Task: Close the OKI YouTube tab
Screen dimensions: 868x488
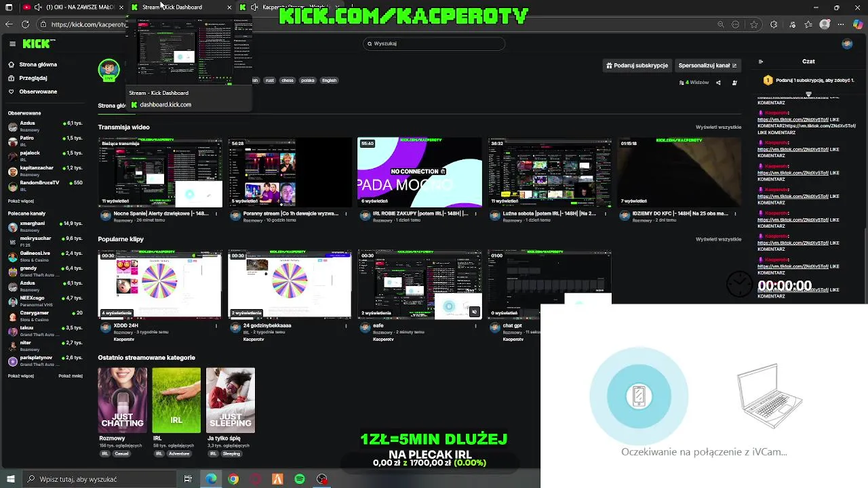Action: [x=120, y=7]
